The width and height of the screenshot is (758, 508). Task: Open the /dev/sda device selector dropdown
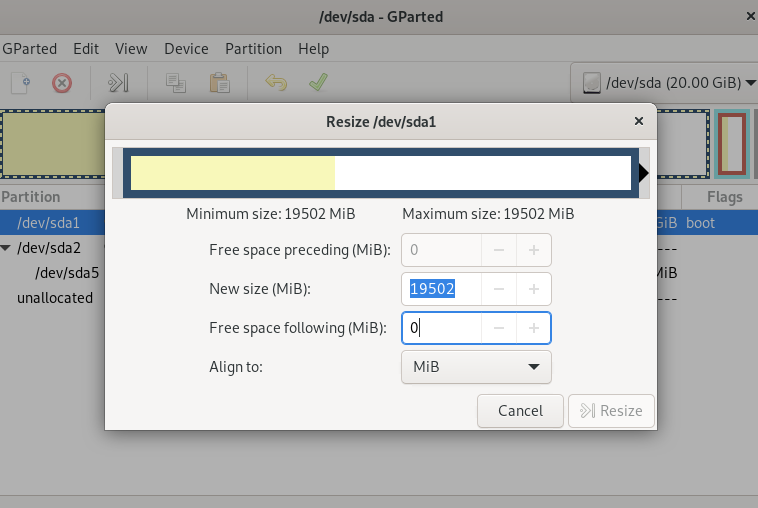663,83
